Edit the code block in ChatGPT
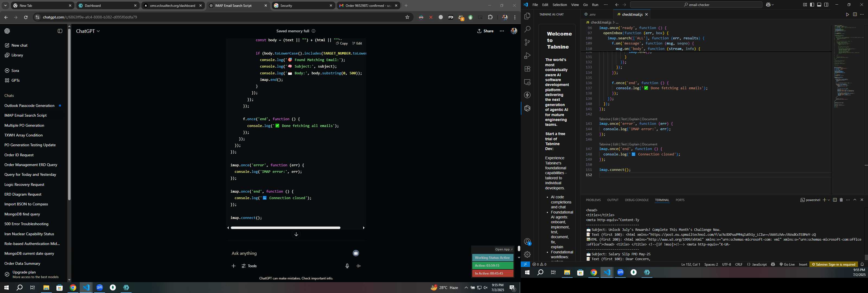Screen dimensions: 868x293 pos(357,43)
